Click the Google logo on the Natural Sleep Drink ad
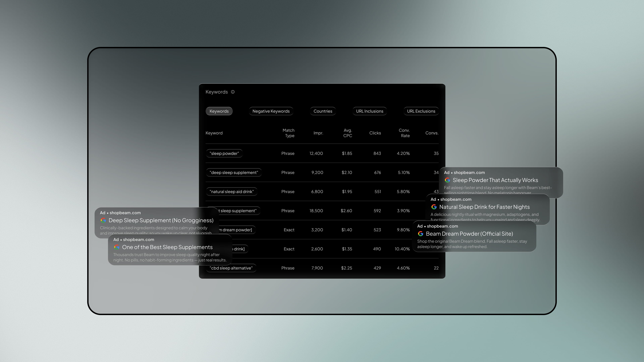Image resolution: width=644 pixels, height=362 pixels. pyautogui.click(x=434, y=207)
